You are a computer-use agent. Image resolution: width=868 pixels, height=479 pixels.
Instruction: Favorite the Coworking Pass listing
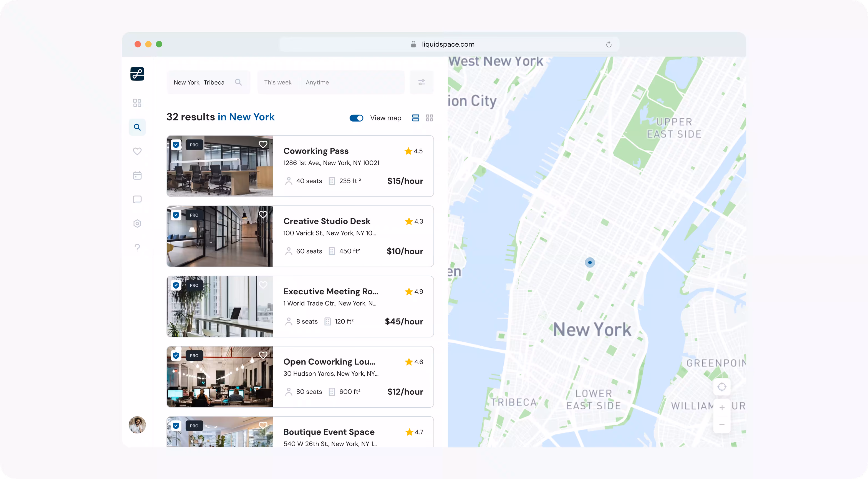click(263, 145)
